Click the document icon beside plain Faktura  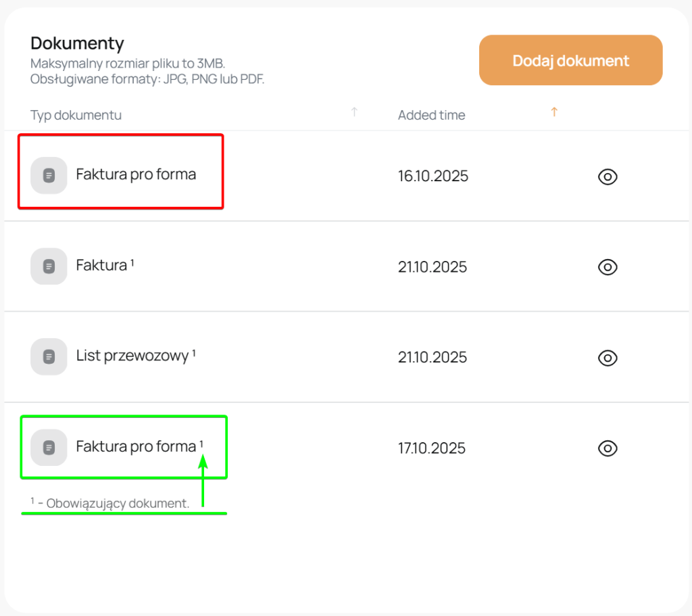point(49,266)
